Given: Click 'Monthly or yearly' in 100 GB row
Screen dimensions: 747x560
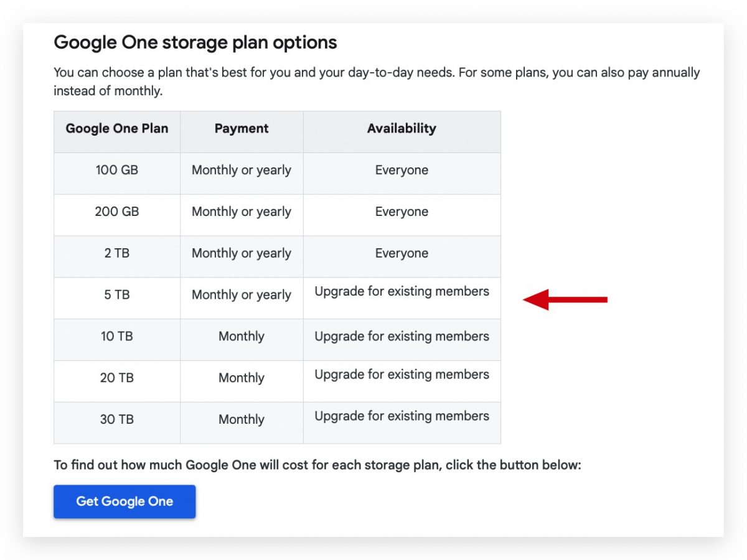Looking at the screenshot, I should [242, 170].
